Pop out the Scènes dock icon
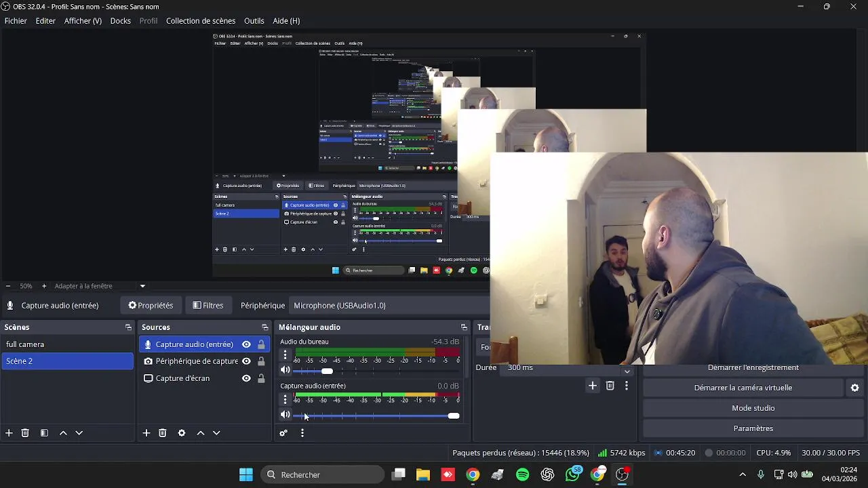The height and width of the screenshot is (488, 868). tap(128, 327)
